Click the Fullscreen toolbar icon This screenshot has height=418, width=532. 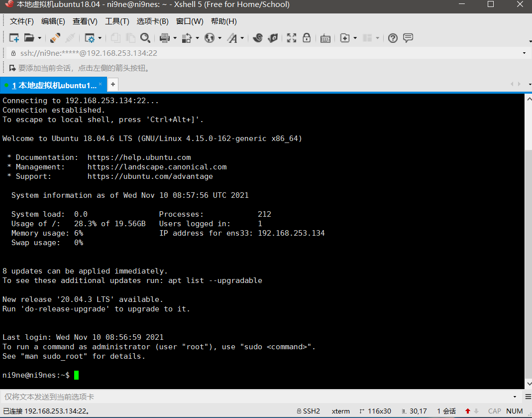click(292, 38)
